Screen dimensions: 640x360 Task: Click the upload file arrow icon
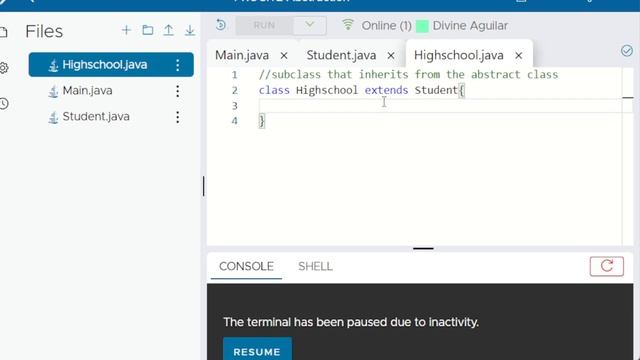[169, 30]
